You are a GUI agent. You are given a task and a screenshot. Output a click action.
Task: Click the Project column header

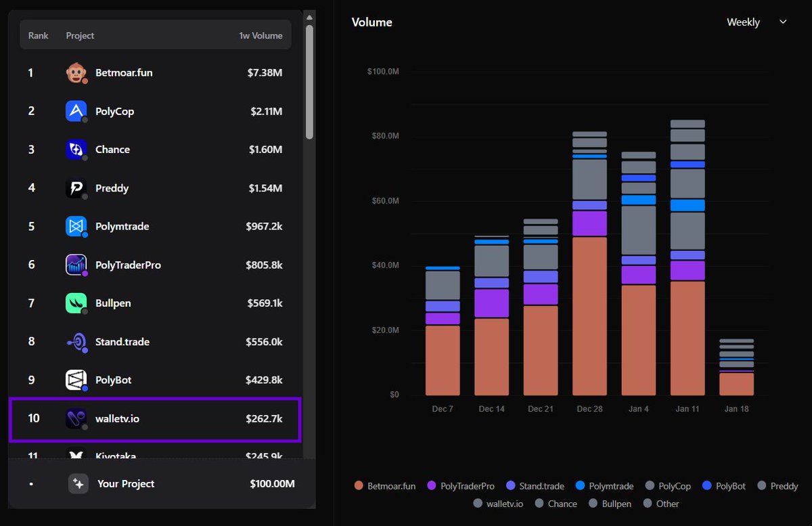(x=80, y=35)
